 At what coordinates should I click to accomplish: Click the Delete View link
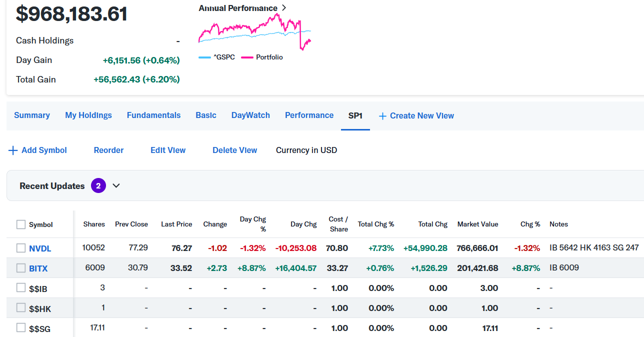click(x=234, y=150)
